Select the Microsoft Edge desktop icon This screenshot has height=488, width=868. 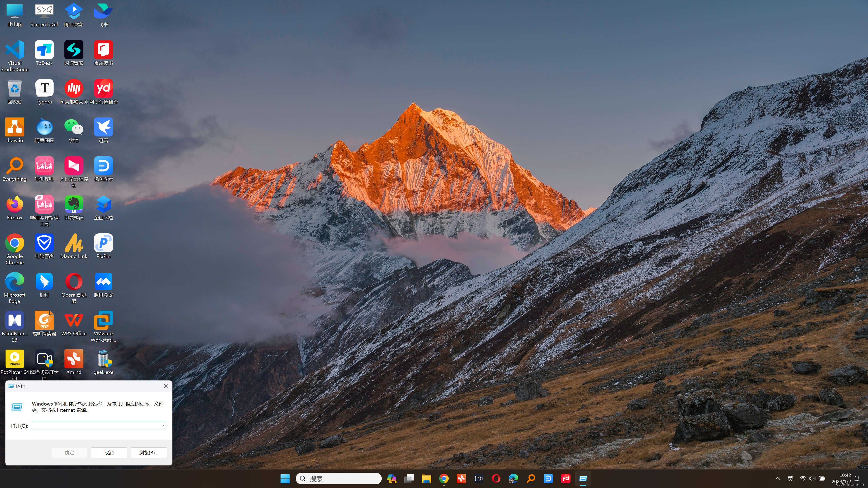pyautogui.click(x=14, y=288)
